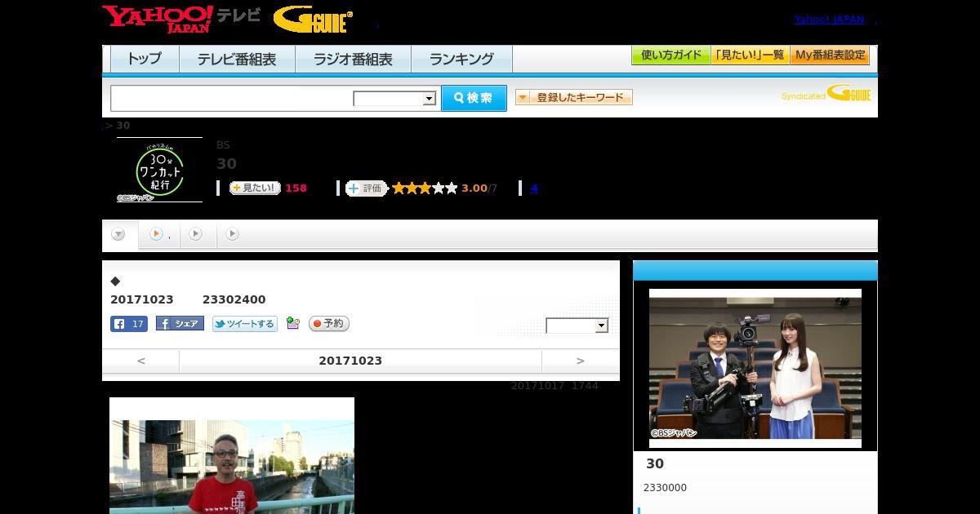
Task: Open My番組表設定 button
Action: [830, 55]
